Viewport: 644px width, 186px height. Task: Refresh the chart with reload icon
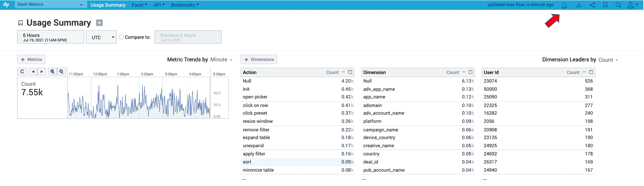22,72
